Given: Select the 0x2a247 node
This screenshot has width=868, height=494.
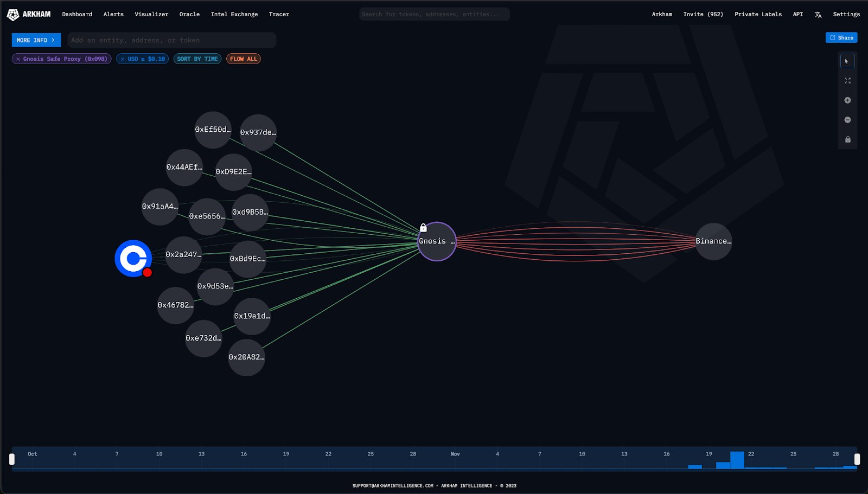Looking at the screenshot, I should tap(183, 254).
